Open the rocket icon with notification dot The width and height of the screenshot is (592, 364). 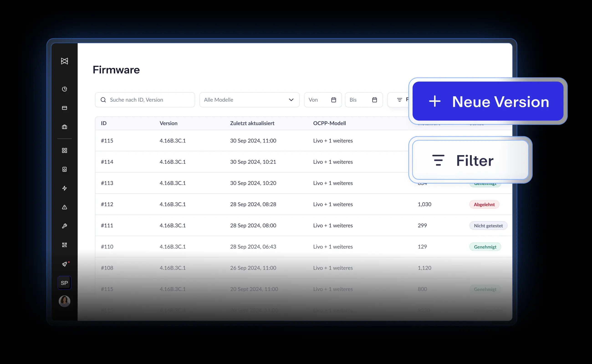[64, 264]
